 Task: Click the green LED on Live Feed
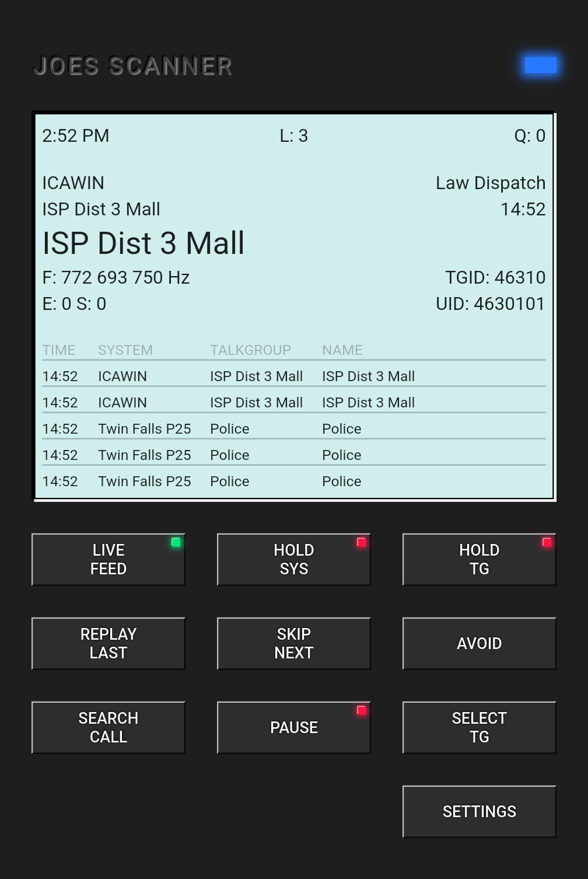point(176,542)
